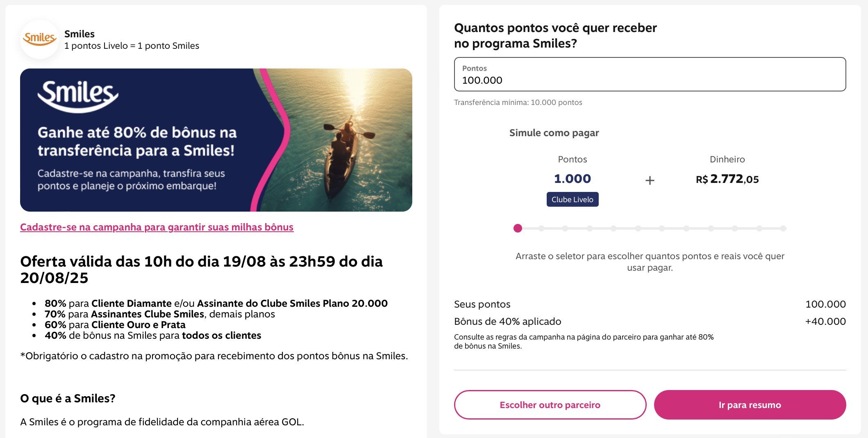The height and width of the screenshot is (438, 868).
Task: Select the third stop on the payment slider
Action: 565,228
